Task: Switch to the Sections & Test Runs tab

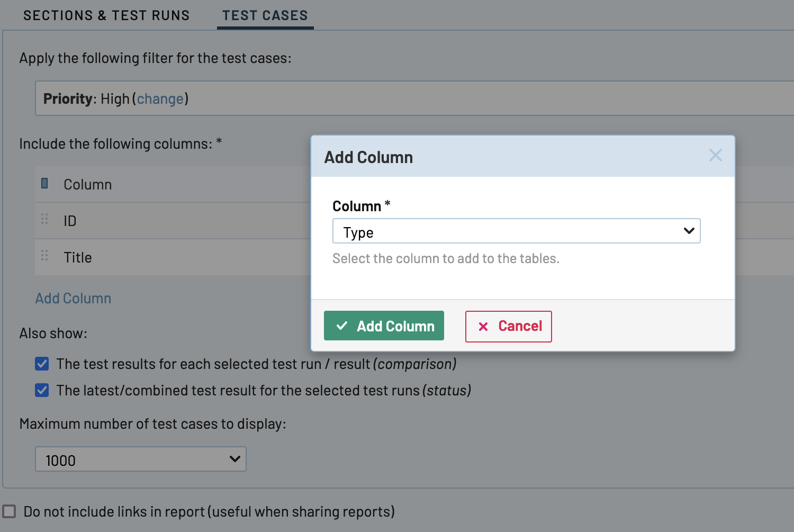Action: (106, 15)
